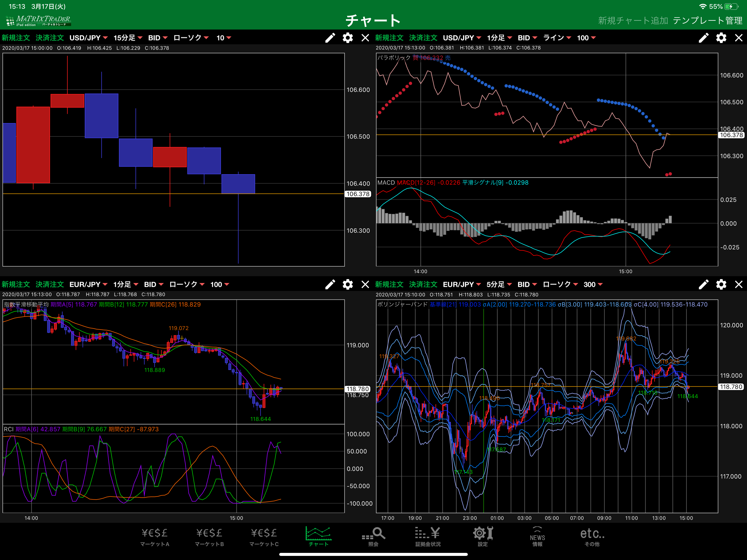Screen dimensions: 747x560
Task: Open the NEWS 情報 tab
Action: pyautogui.click(x=537, y=537)
